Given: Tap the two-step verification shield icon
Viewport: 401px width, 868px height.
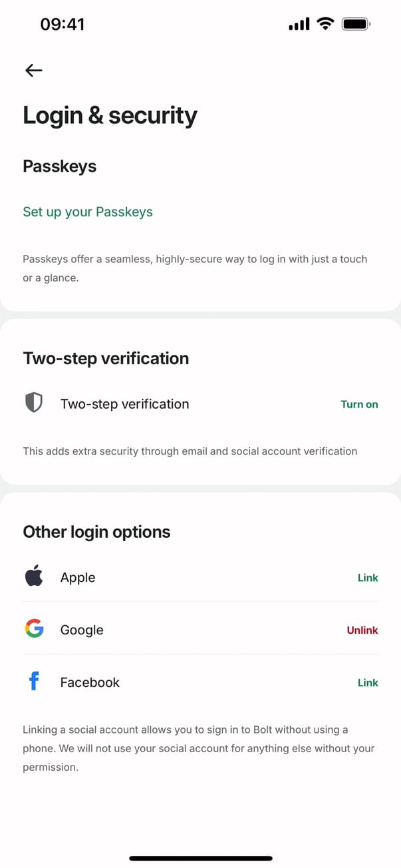Looking at the screenshot, I should (34, 403).
